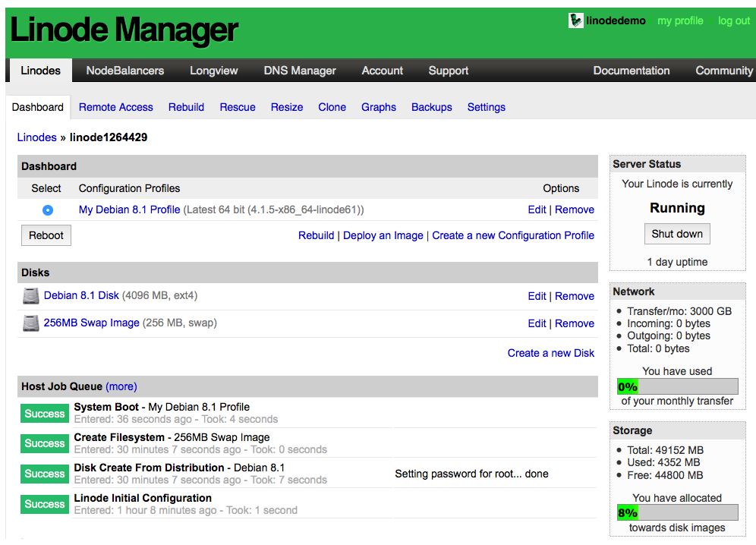Open the 256MB Swap Image link
The height and width of the screenshot is (545, 756).
click(x=91, y=323)
